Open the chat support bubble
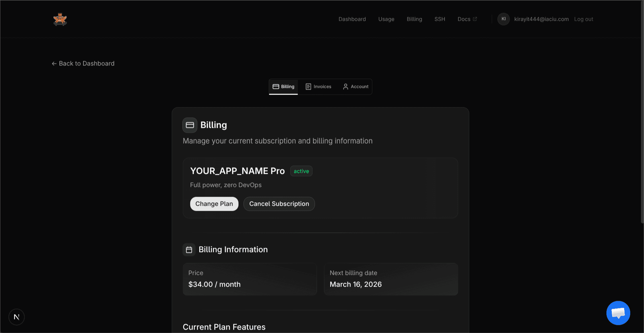Viewport: 644px width, 333px height. click(x=618, y=313)
